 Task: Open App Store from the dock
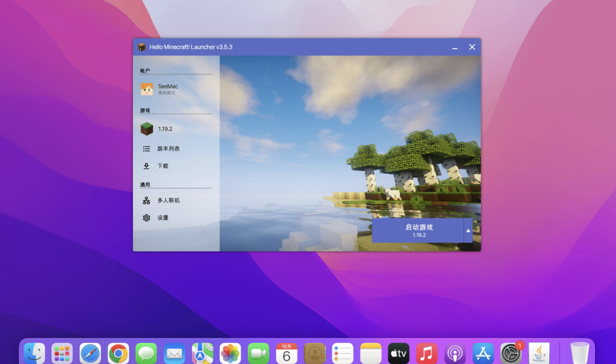click(x=483, y=353)
